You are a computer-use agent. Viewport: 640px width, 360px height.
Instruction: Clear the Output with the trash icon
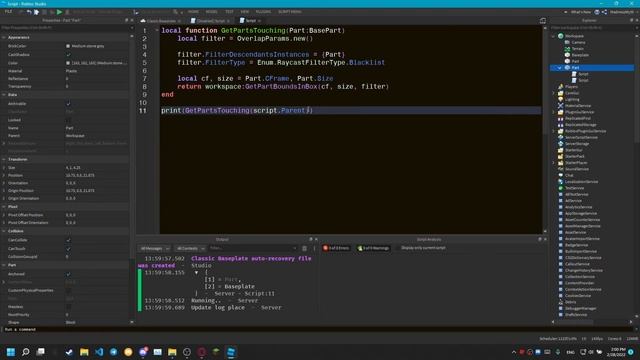point(304,248)
